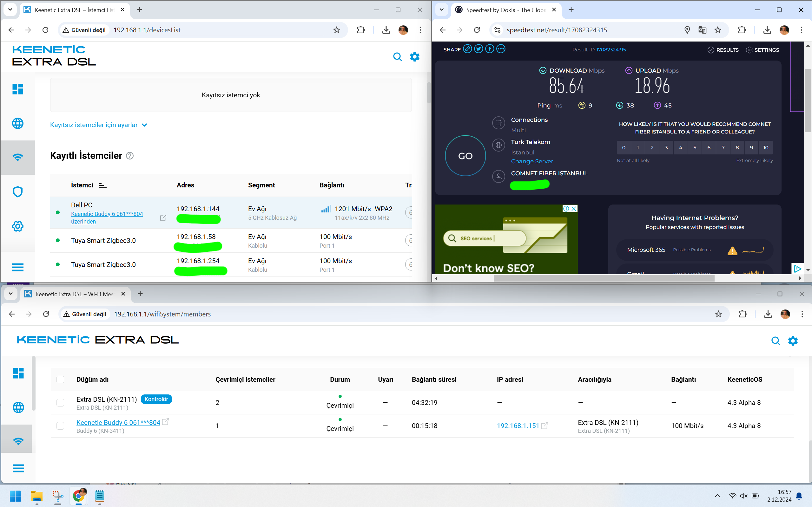Open Keenetic Buddy 6 link in Dell PC row

pos(107,217)
